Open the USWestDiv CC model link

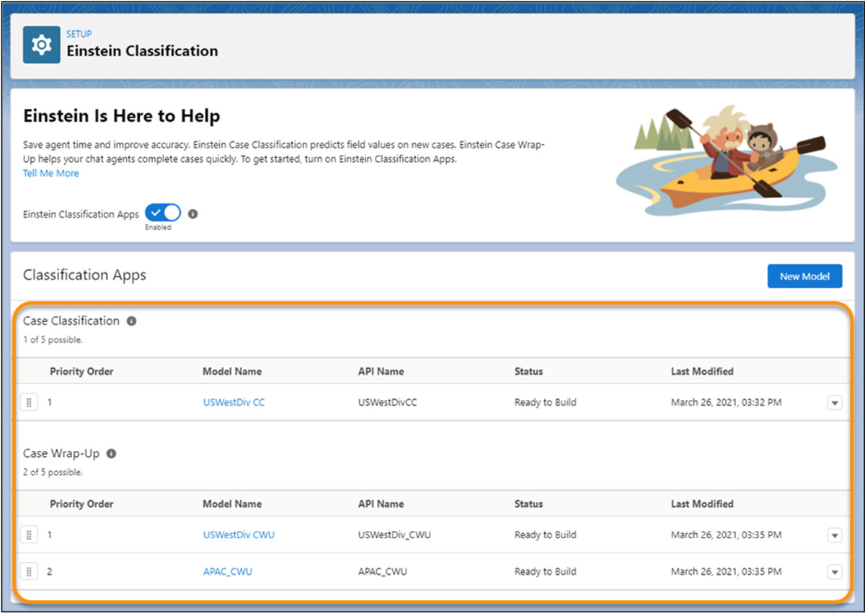pos(234,403)
